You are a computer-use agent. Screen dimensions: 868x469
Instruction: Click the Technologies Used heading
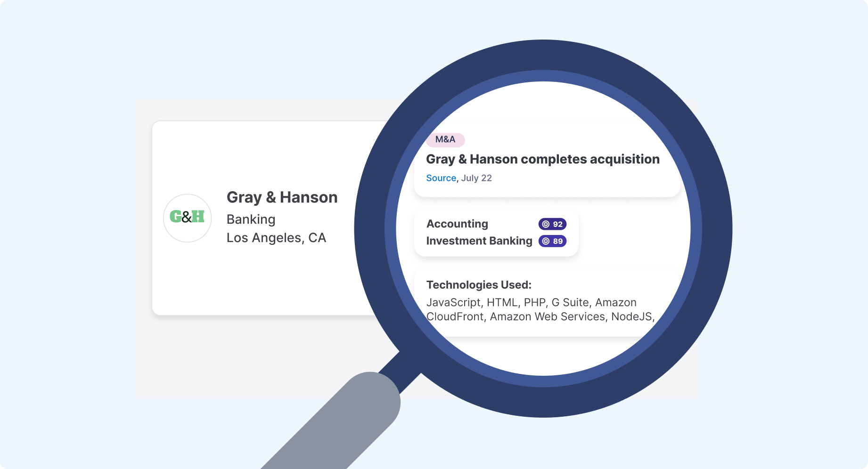click(479, 285)
